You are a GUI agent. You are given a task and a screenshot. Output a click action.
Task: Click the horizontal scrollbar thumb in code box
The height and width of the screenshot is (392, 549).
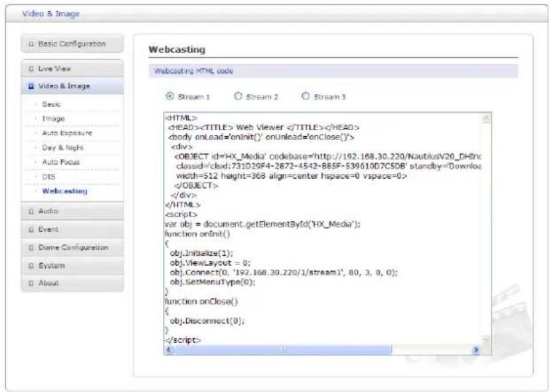[283, 349]
